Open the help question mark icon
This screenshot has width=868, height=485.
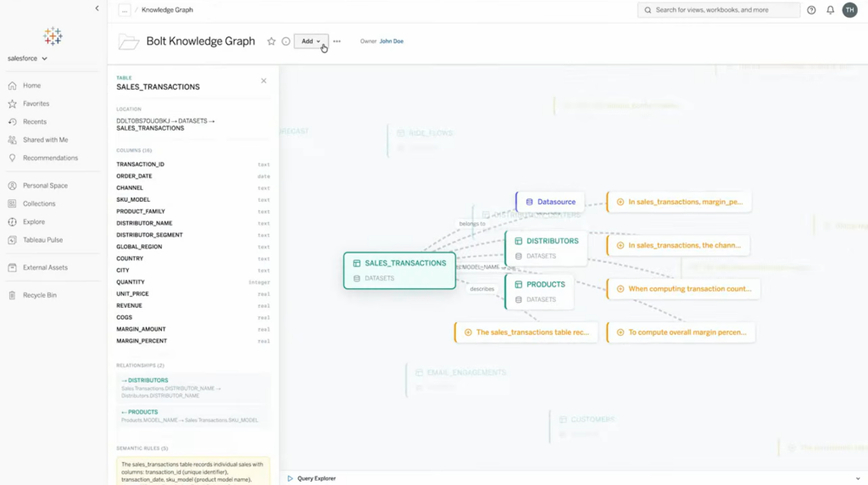tap(811, 10)
